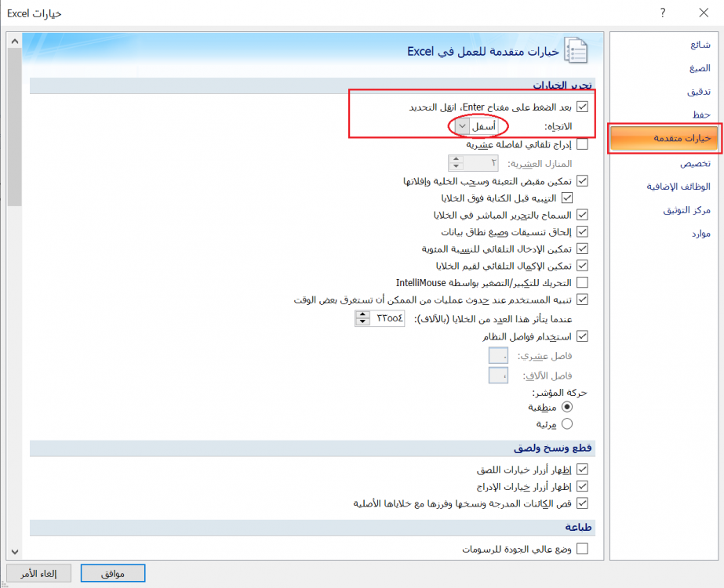Open the الوظائف الإضافية category
The image size is (724, 588).
pos(679,187)
